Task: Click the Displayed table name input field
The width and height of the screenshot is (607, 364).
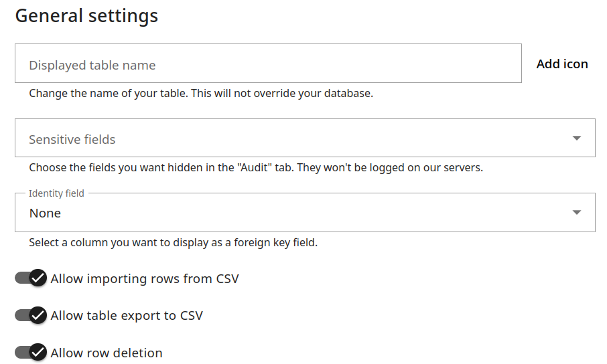Action: coord(268,64)
